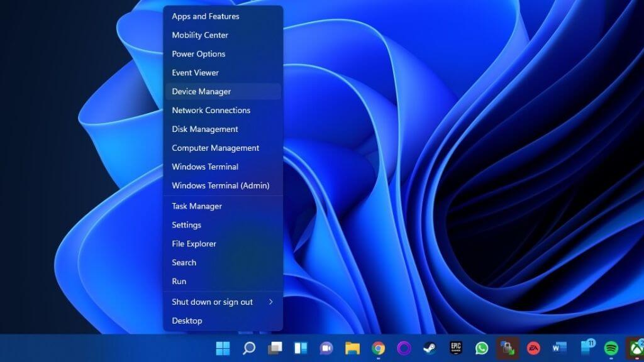Launch the EA app icon
This screenshot has height=362, width=644.
(533, 348)
